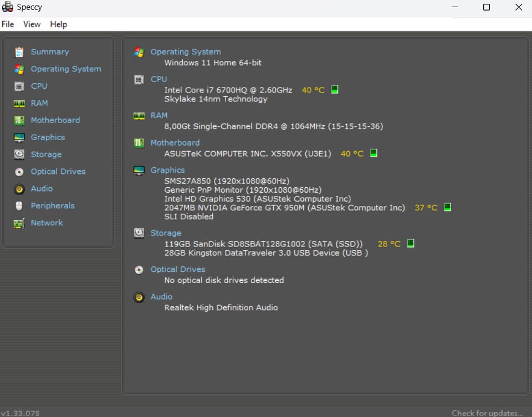Click the Summary clipboard icon in sidebar
This screenshot has width=532, height=417.
[x=19, y=52]
